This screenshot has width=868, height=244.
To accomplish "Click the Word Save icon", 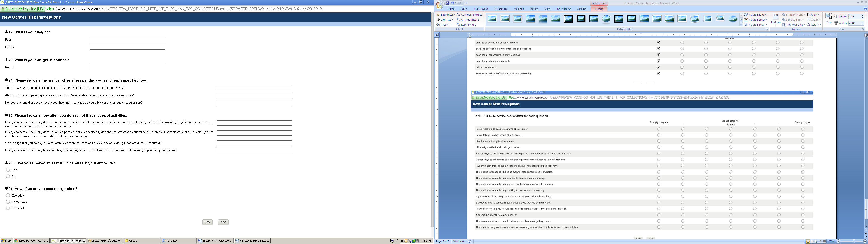I will 448,3.
